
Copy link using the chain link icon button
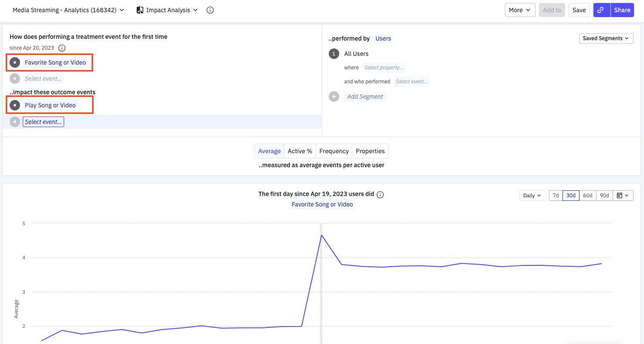[x=601, y=10]
